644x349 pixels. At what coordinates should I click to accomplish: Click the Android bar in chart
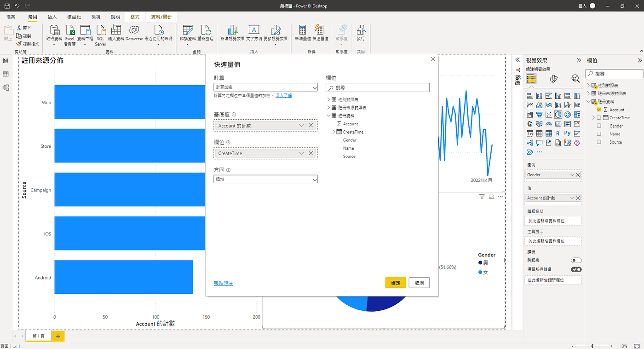pos(123,277)
